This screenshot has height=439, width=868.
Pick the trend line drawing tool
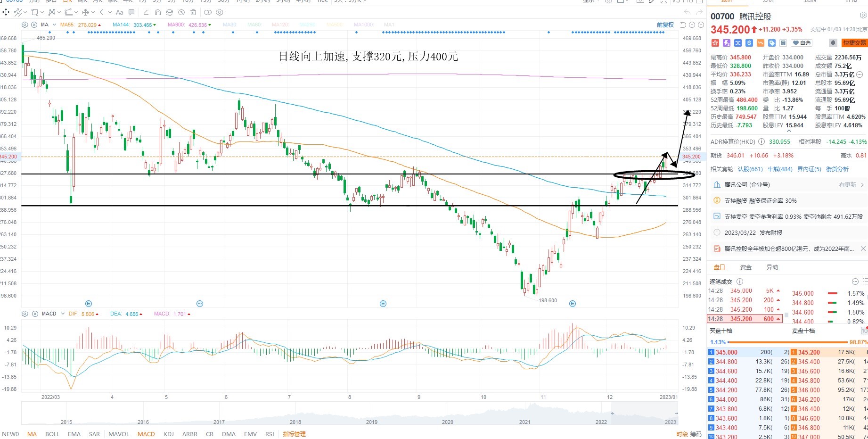click(17, 12)
